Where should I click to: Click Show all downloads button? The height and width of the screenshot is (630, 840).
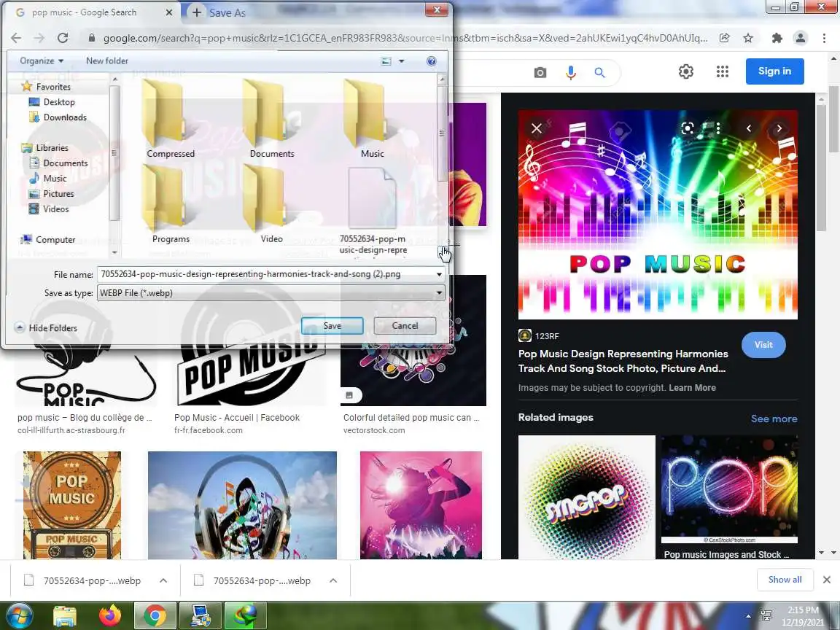pos(785,580)
